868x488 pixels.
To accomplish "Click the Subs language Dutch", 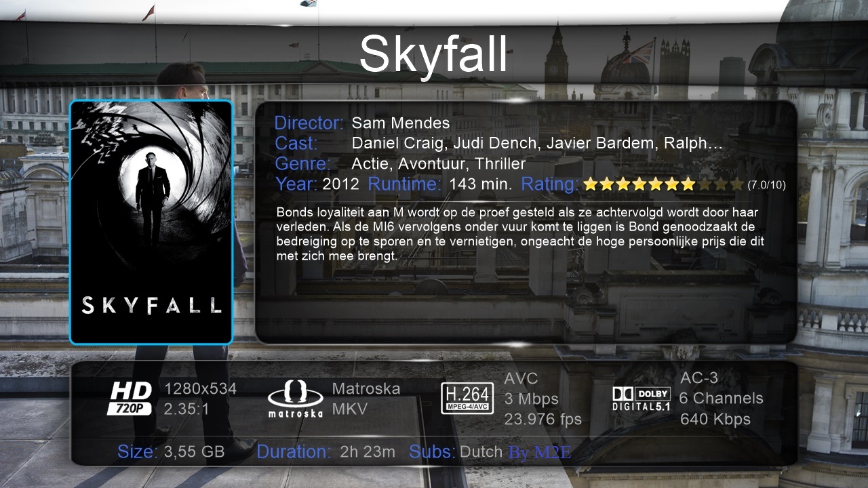I will pos(481,452).
